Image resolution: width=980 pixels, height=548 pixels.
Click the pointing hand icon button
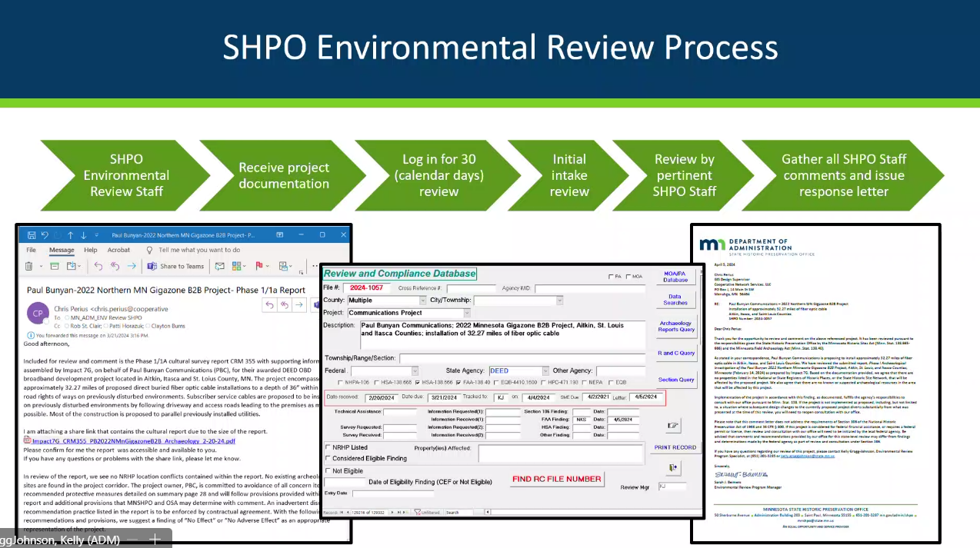pos(674,425)
